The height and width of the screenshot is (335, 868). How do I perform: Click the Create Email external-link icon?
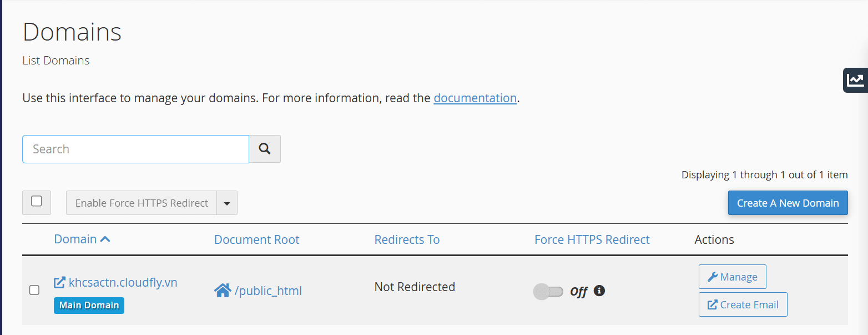click(712, 304)
